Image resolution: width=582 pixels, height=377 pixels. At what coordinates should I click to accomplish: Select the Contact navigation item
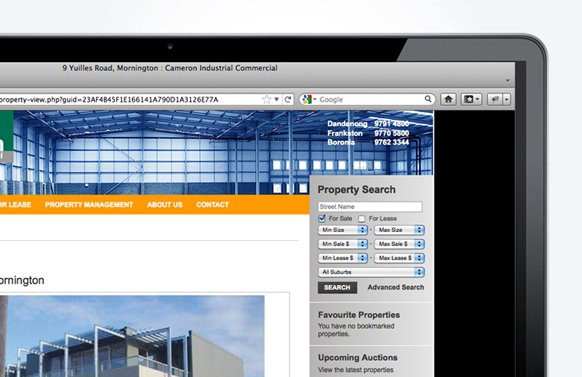click(213, 205)
